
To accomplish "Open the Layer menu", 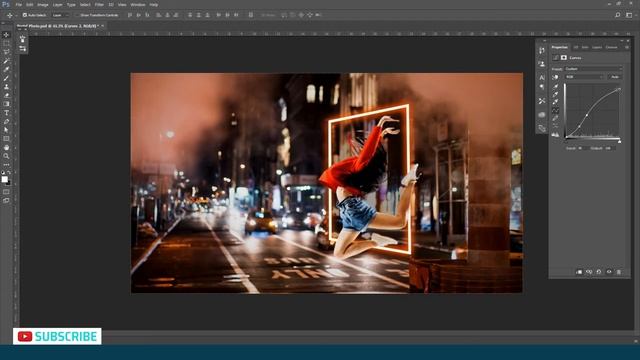I will click(58, 4).
